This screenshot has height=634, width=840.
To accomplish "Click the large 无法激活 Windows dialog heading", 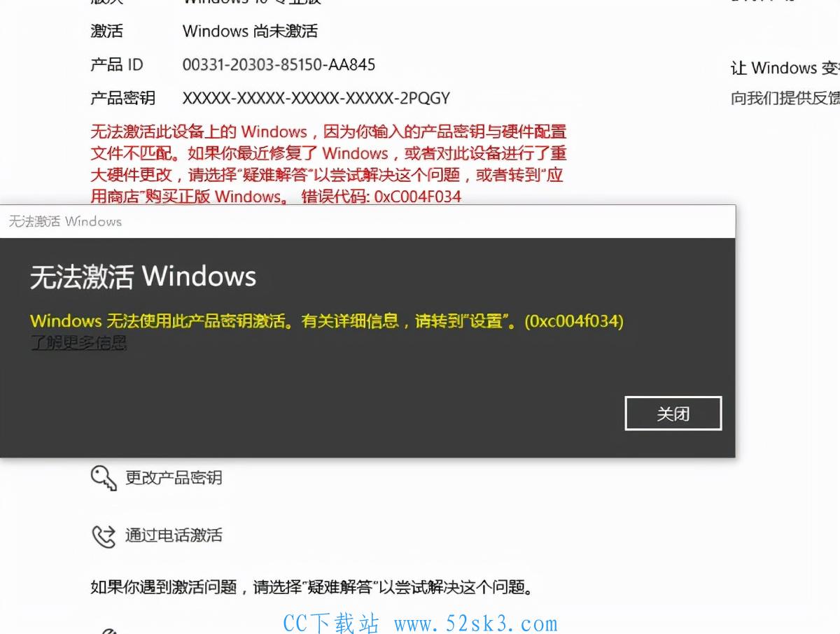I will (143, 277).
